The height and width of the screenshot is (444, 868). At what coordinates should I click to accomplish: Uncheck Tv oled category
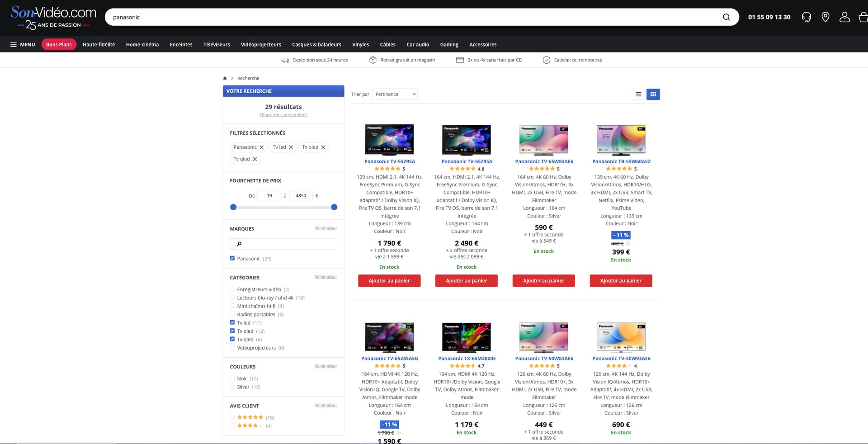coord(232,331)
